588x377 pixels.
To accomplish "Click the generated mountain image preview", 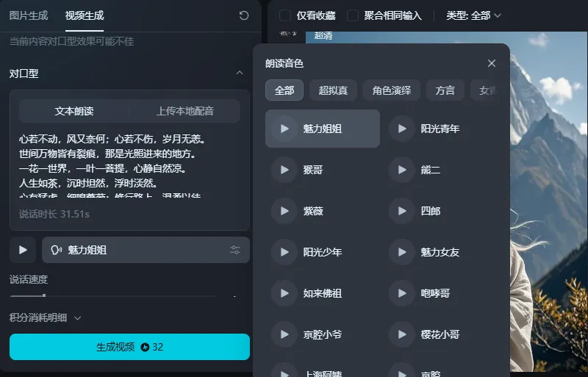I will (549, 201).
